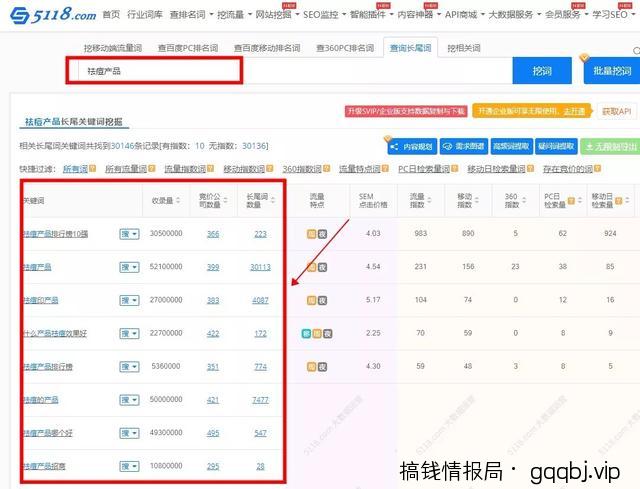The height and width of the screenshot is (489, 640).
Task: Sort by 流量指数 column arrows
Action: pyautogui.click(x=429, y=200)
